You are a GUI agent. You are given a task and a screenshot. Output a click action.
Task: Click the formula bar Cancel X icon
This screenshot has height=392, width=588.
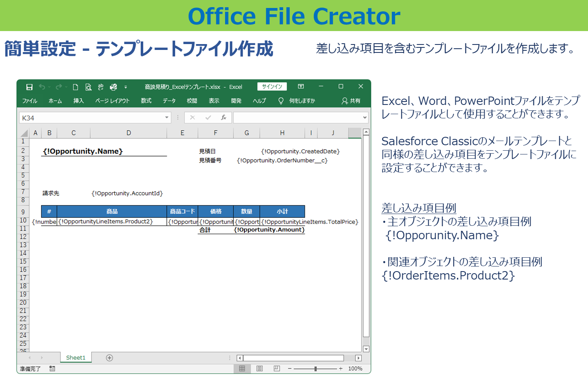coord(192,118)
